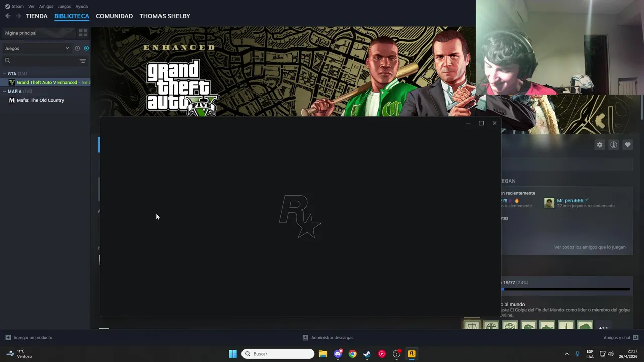Screen dimensions: 644x362
Task: Open Rockstar Games Launcher taskbar icon
Action: point(412,354)
